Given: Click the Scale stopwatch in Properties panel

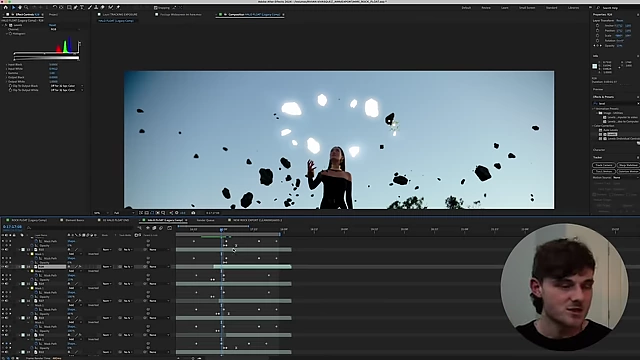Looking at the screenshot, I should tap(598, 36).
